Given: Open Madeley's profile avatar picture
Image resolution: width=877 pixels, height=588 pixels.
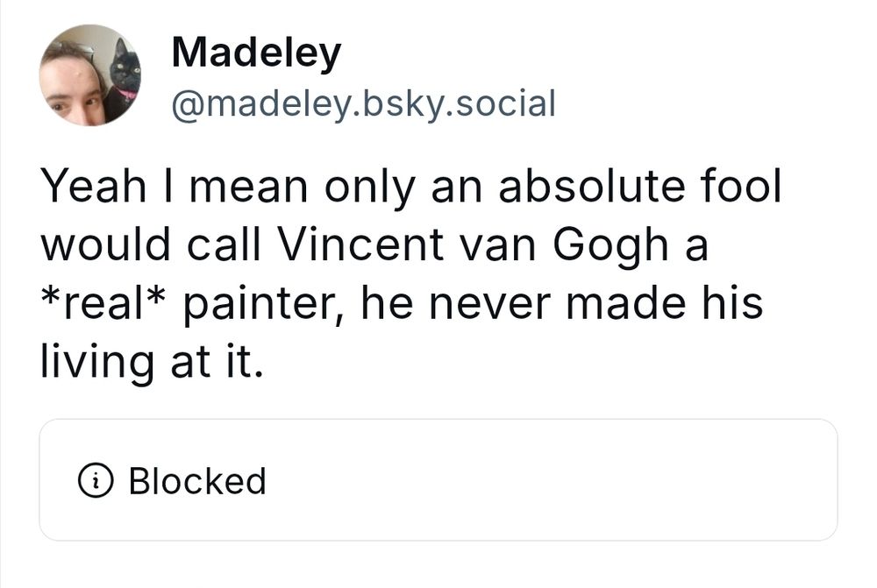Looking at the screenshot, I should pyautogui.click(x=90, y=75).
